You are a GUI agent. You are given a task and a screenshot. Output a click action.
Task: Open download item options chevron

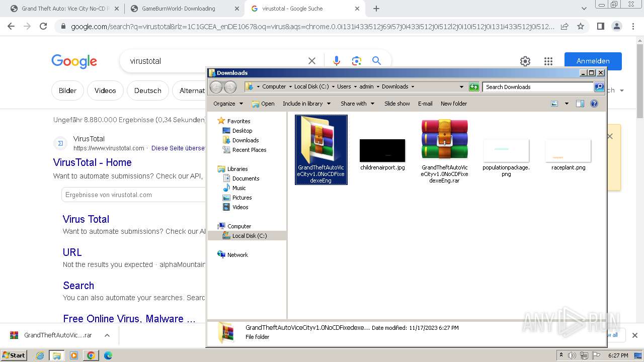[x=107, y=335]
